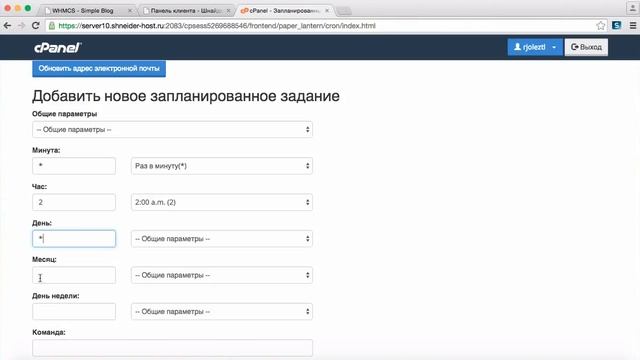Select the cPanel Запланированные tab

click(x=284, y=11)
